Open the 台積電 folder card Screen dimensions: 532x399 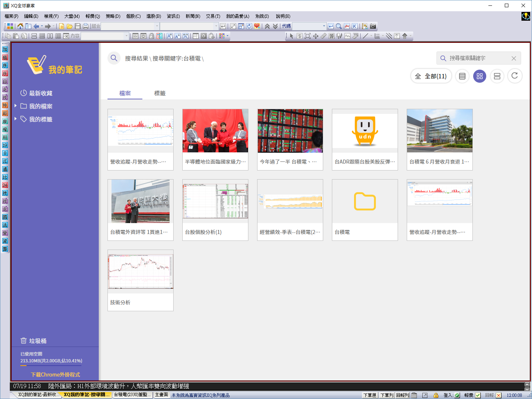(365, 210)
